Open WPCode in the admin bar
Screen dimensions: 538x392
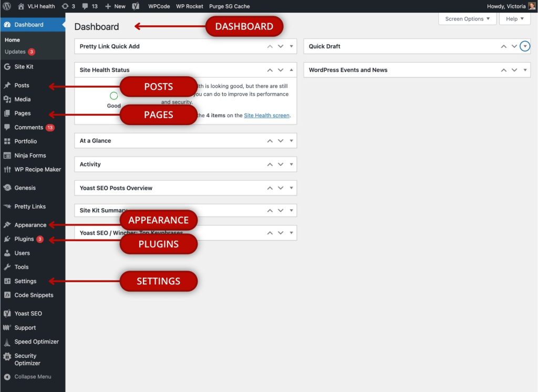click(159, 6)
